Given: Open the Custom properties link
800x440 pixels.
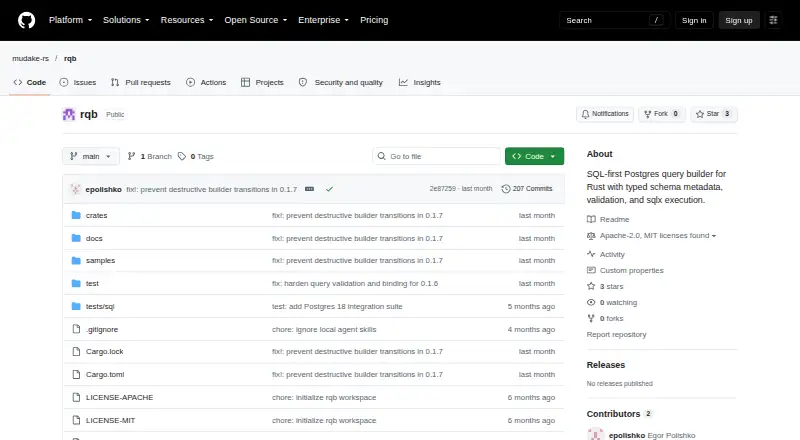Looking at the screenshot, I should pos(625,271).
